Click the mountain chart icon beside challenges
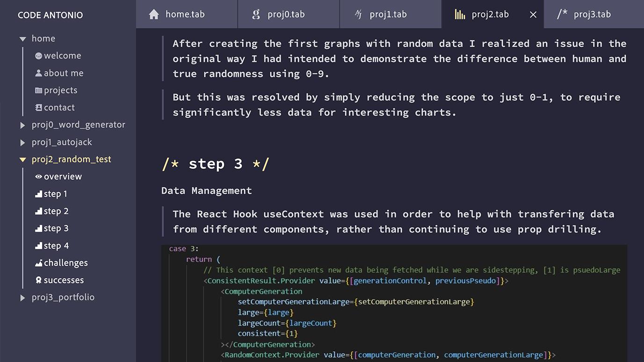 [38, 263]
